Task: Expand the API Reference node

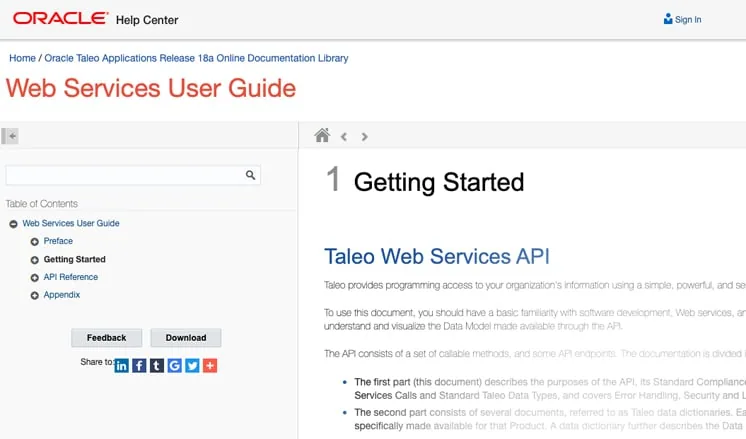Action: pos(34,278)
